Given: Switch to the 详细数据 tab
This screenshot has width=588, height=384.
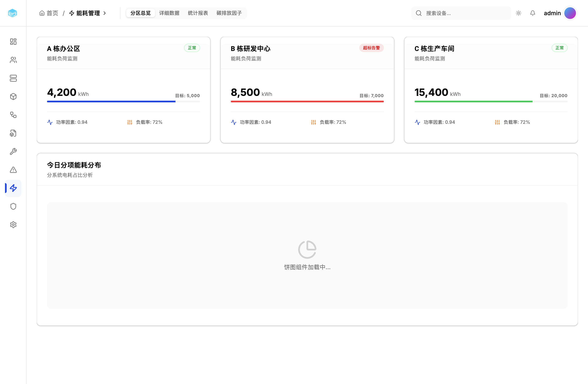Looking at the screenshot, I should [x=169, y=13].
